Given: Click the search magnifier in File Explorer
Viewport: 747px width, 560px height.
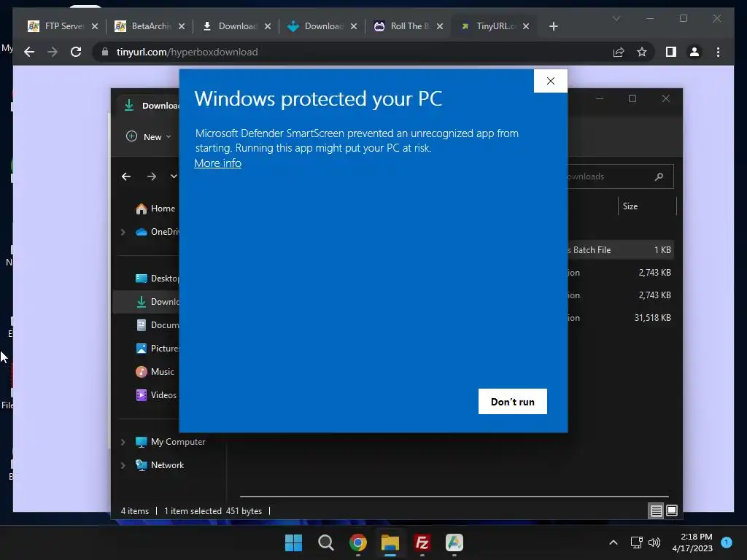Looking at the screenshot, I should (659, 176).
